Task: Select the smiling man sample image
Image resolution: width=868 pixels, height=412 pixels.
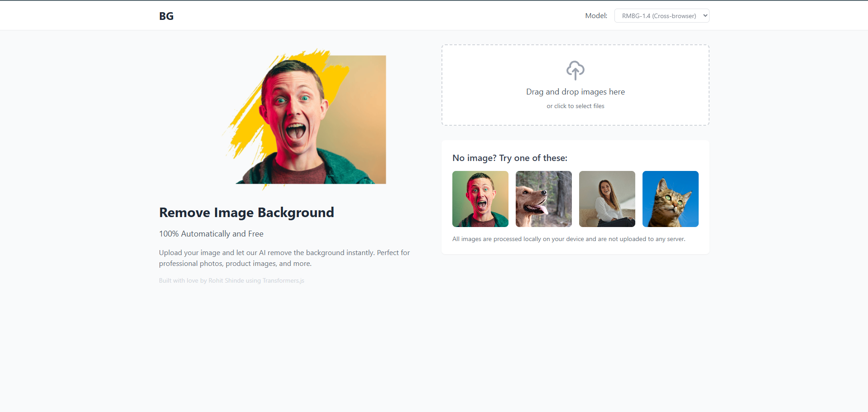Action: tap(480, 199)
